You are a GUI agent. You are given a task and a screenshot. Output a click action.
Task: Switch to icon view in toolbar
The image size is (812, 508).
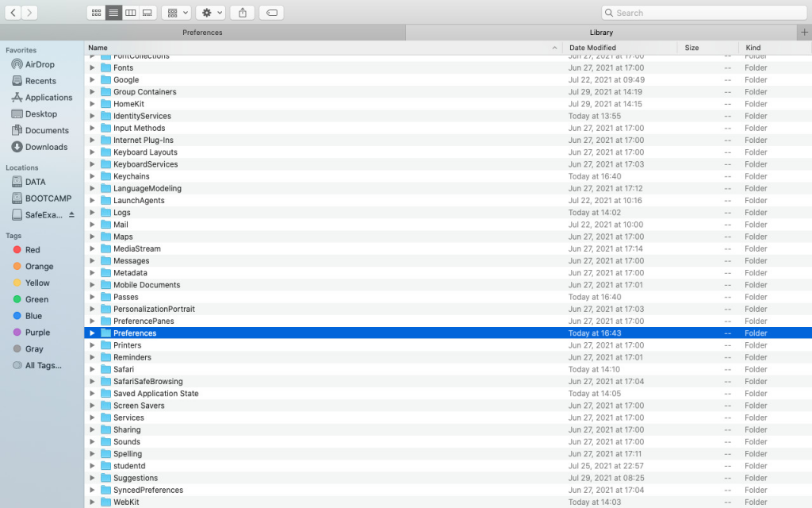coord(96,13)
